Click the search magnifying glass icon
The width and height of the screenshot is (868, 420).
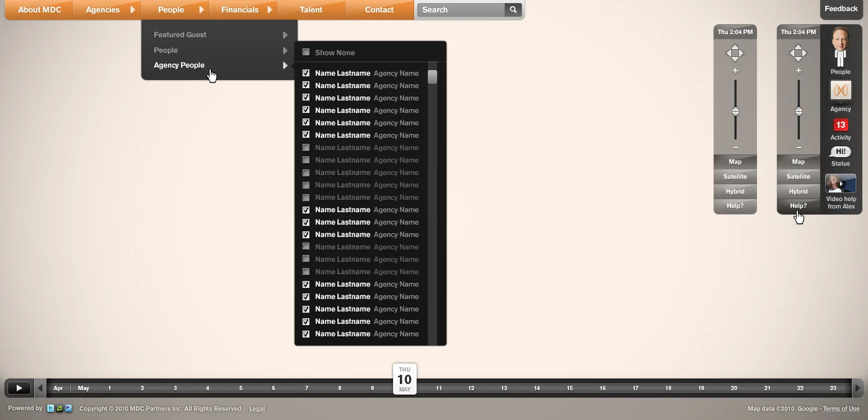click(x=513, y=10)
